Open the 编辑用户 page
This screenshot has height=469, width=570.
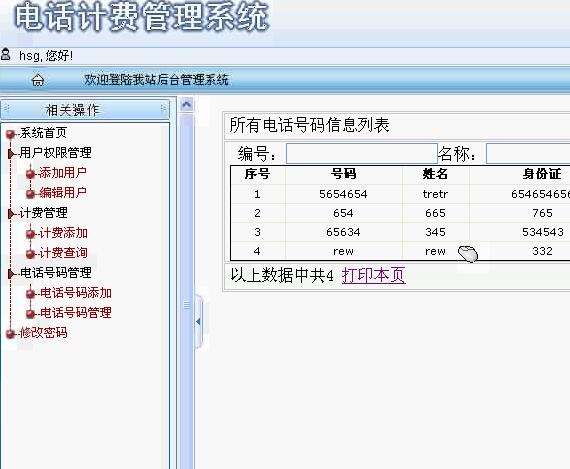click(63, 193)
